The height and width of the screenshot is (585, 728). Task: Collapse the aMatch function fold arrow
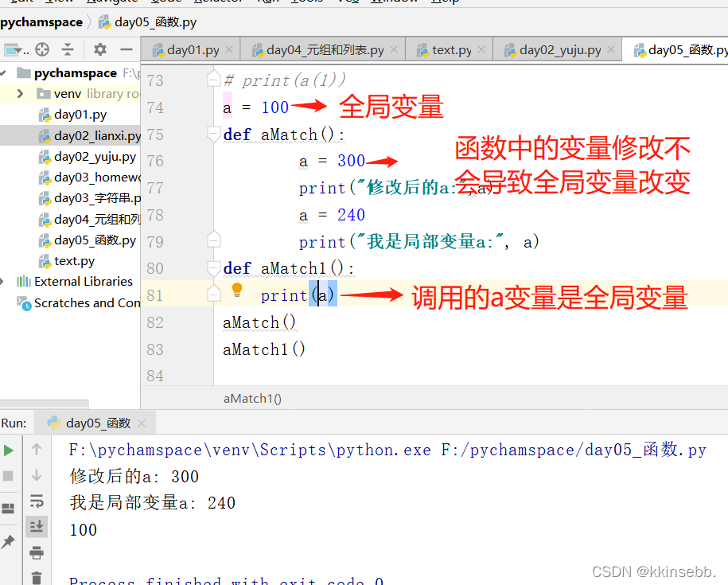[x=213, y=135]
